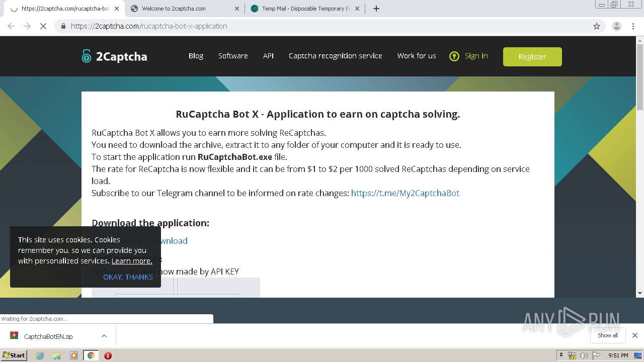The image size is (644, 362).
Task: Open the cookies Learn more link
Action: point(132,261)
